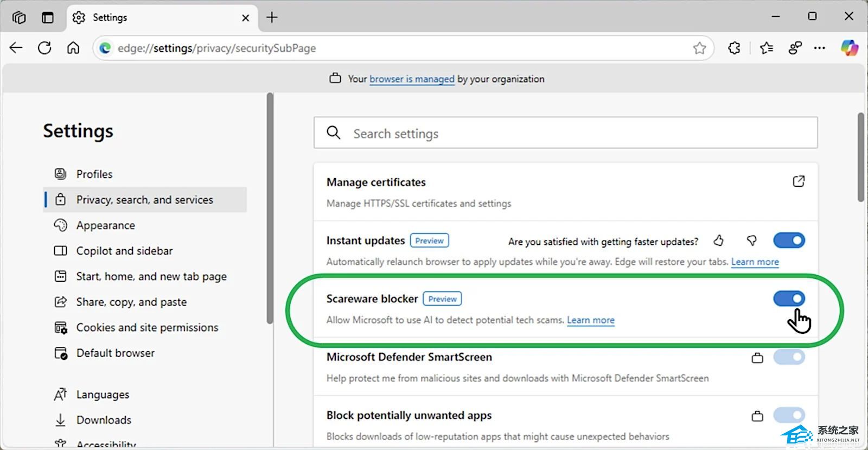
Task: Click the main page scrollbar
Action: tap(861, 157)
